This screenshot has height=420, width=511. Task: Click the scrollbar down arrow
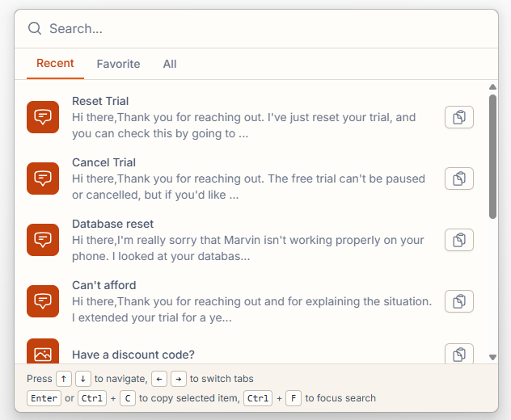point(492,357)
